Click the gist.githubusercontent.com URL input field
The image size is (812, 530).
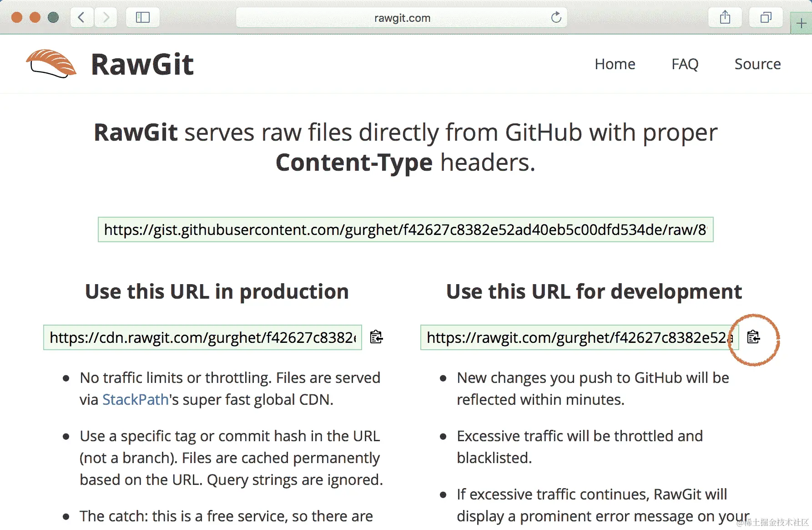point(405,229)
